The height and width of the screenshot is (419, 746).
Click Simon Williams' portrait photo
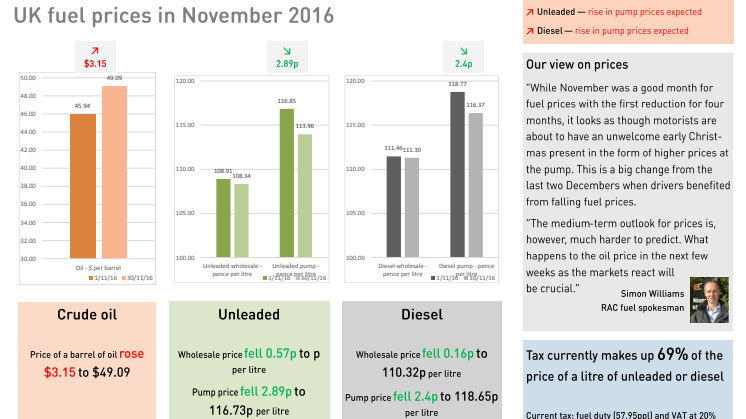pyautogui.click(x=709, y=300)
